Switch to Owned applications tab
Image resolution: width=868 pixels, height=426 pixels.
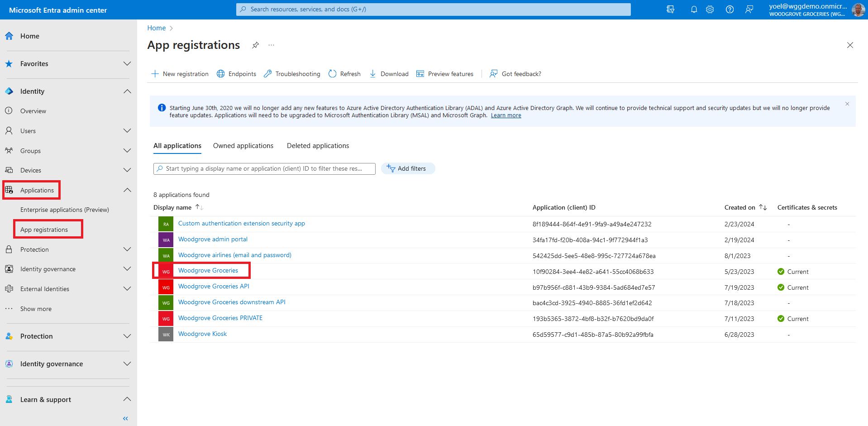[243, 146]
